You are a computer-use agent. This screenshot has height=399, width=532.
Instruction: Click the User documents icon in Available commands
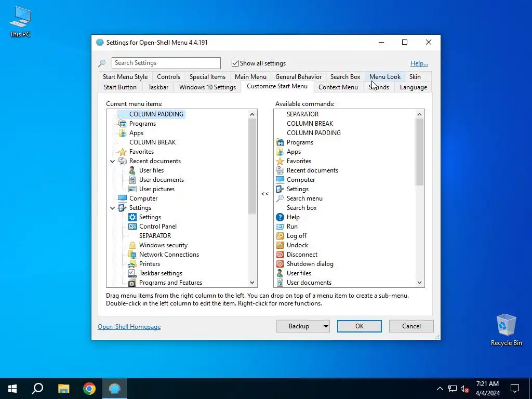(x=280, y=283)
